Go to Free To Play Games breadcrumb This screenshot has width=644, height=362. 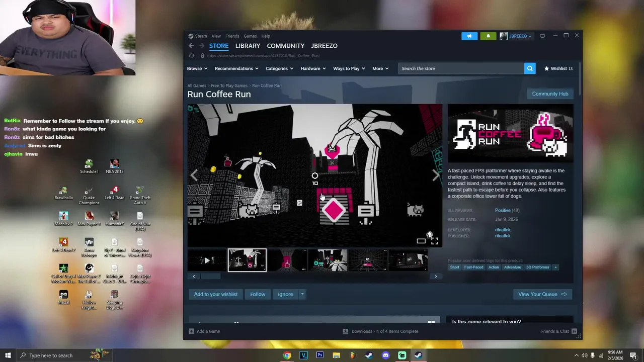[x=229, y=85]
